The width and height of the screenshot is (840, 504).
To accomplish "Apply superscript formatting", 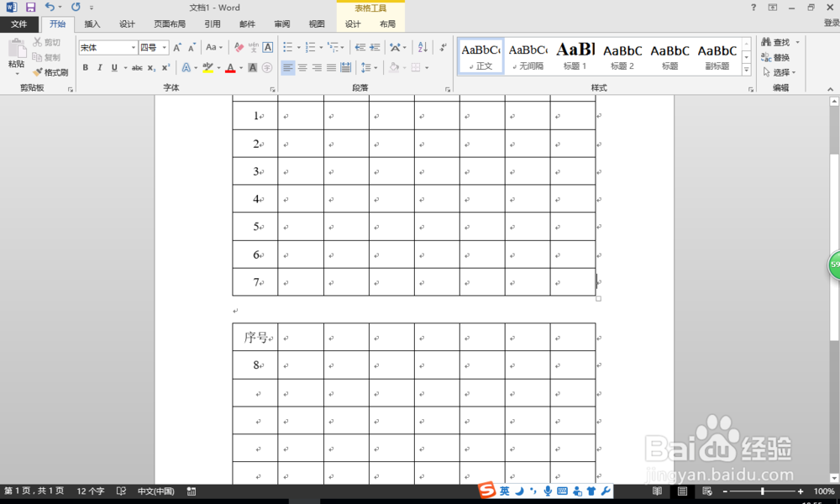I will click(165, 66).
